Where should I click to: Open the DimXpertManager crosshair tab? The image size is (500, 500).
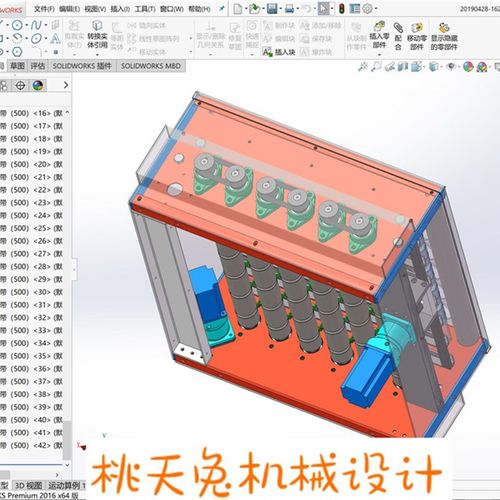point(20,85)
